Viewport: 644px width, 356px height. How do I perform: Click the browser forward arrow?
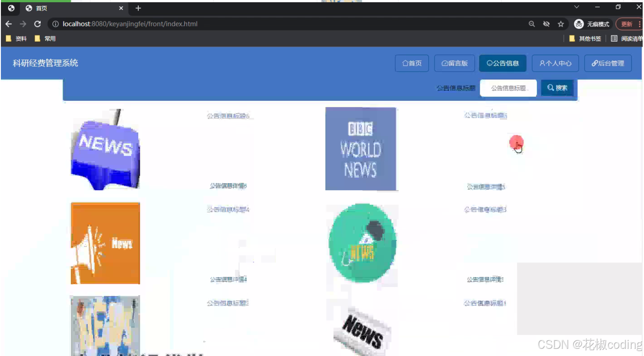pos(23,24)
